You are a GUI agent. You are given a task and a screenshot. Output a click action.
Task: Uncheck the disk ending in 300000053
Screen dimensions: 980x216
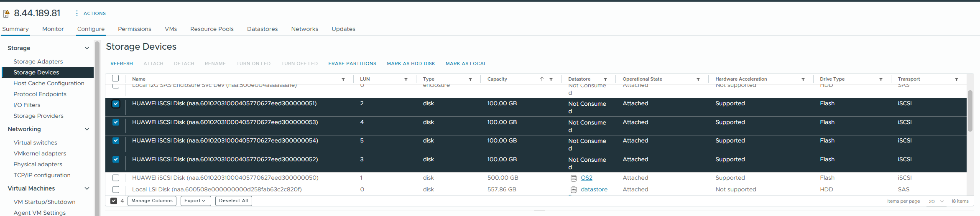pyautogui.click(x=116, y=122)
